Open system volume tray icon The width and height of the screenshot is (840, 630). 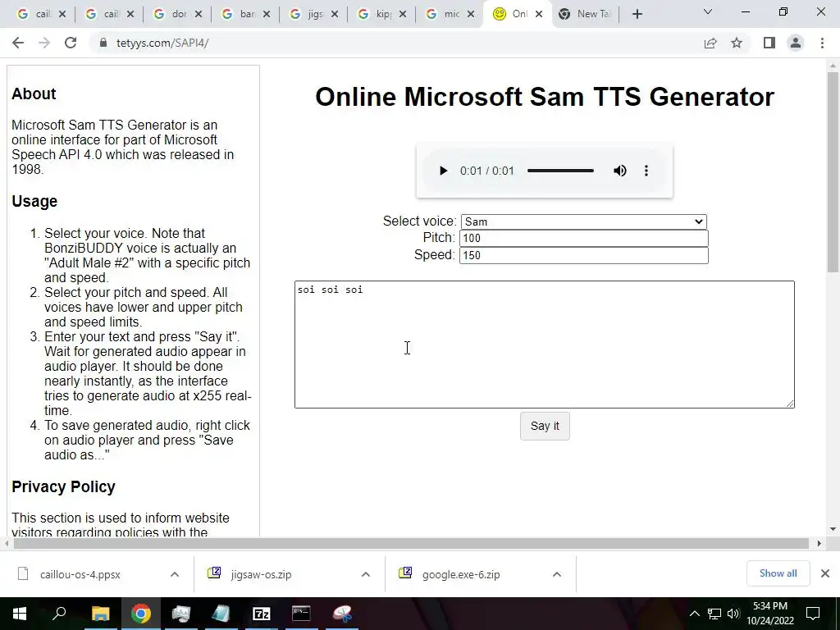tap(733, 614)
